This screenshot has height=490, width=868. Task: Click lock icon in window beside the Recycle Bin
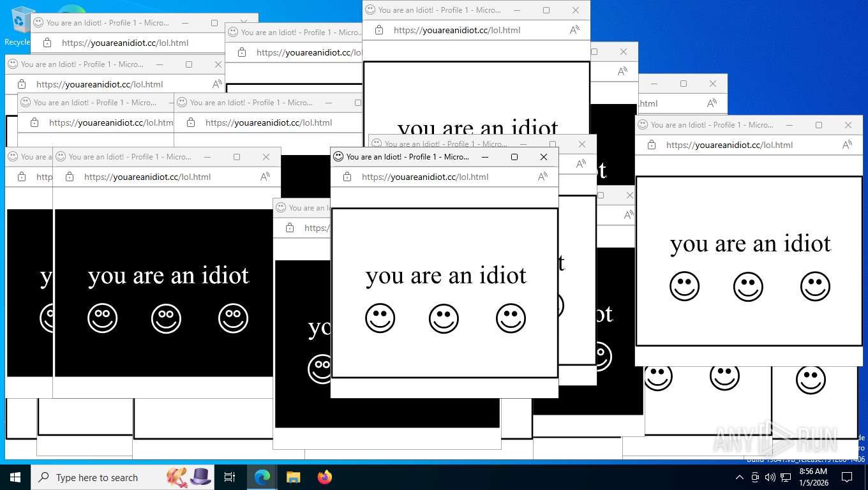click(x=47, y=43)
